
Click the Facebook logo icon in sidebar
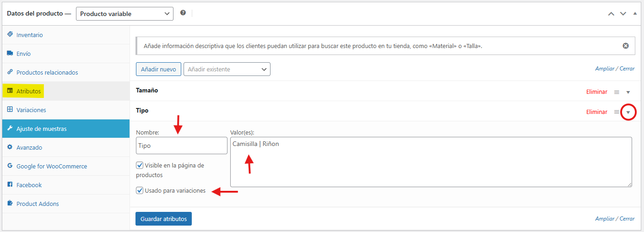[x=10, y=185]
